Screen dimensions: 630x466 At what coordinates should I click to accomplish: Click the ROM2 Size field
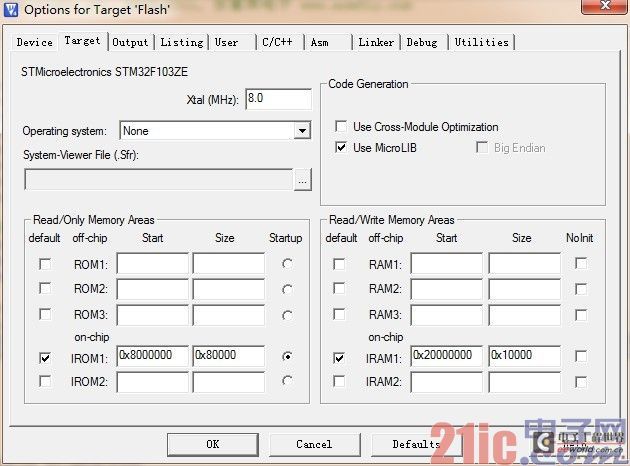point(229,288)
